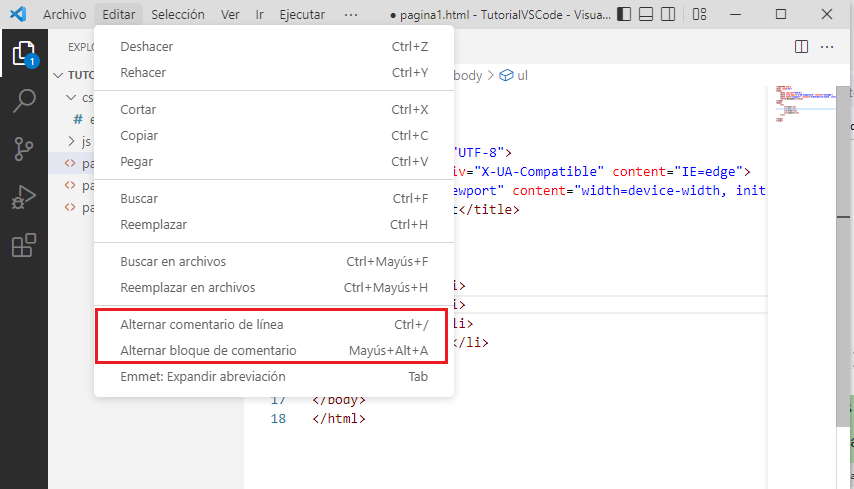
Task: Click the body breadcrumb segment
Action: [x=468, y=75]
